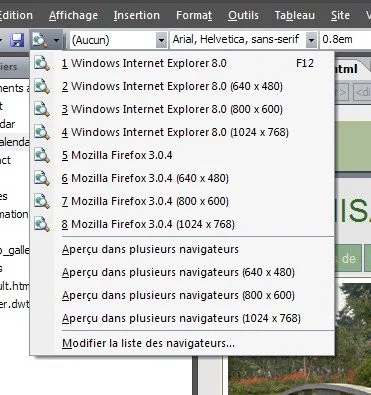Choose Mozilla Firefox 3.0.4 (800 x 600)
This screenshot has height=395, width=371.
click(x=182, y=201)
